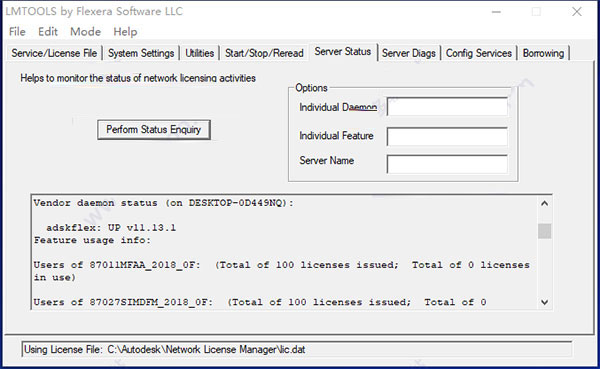Close the LMTOOLS window
The image size is (600, 369).
[577, 11]
